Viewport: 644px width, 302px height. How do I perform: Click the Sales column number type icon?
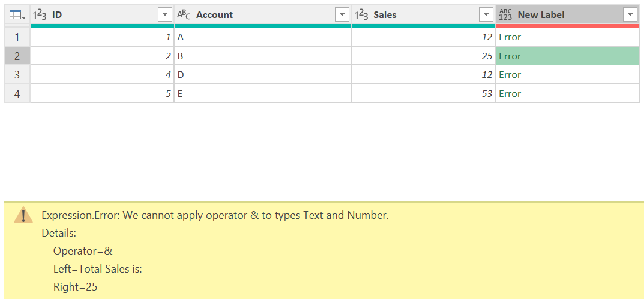[x=361, y=15]
